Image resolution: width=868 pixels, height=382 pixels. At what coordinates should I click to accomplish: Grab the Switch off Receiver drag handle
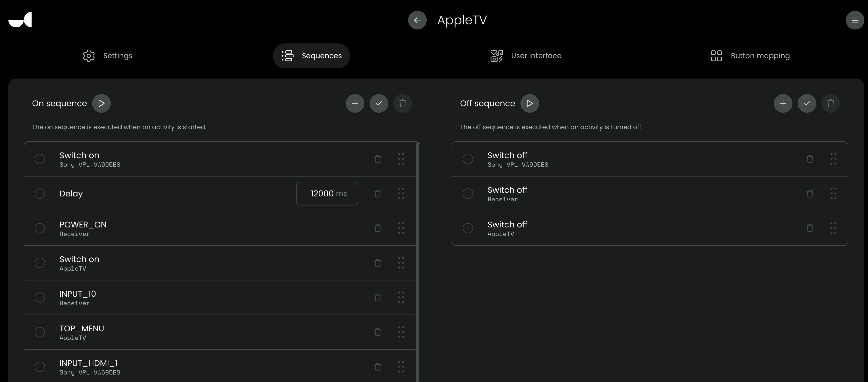coord(833,194)
